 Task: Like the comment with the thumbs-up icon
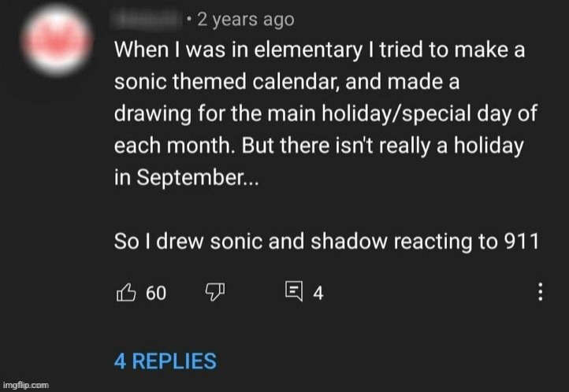(x=126, y=293)
